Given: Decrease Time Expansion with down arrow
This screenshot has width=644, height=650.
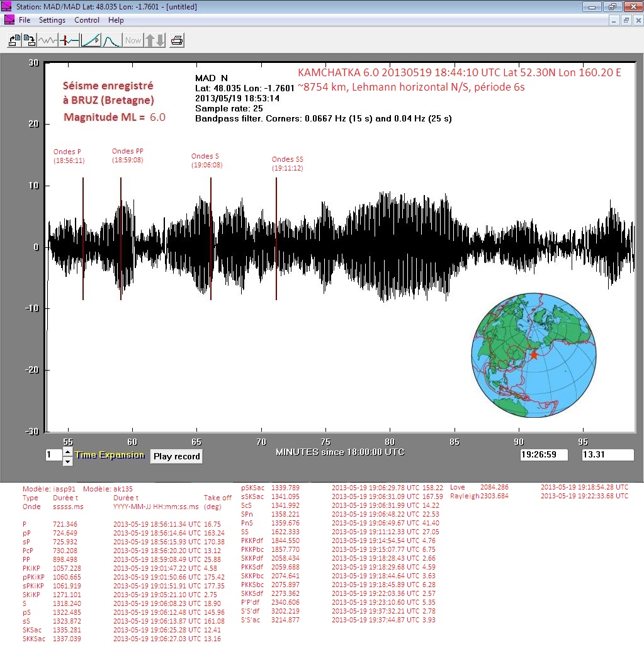Looking at the screenshot, I should tap(68, 461).
